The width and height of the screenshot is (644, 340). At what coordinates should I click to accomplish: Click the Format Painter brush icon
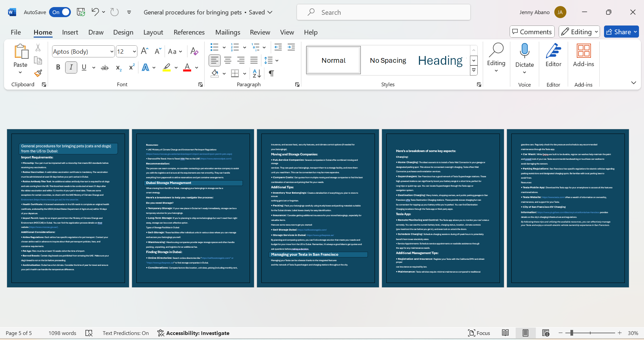point(38,73)
